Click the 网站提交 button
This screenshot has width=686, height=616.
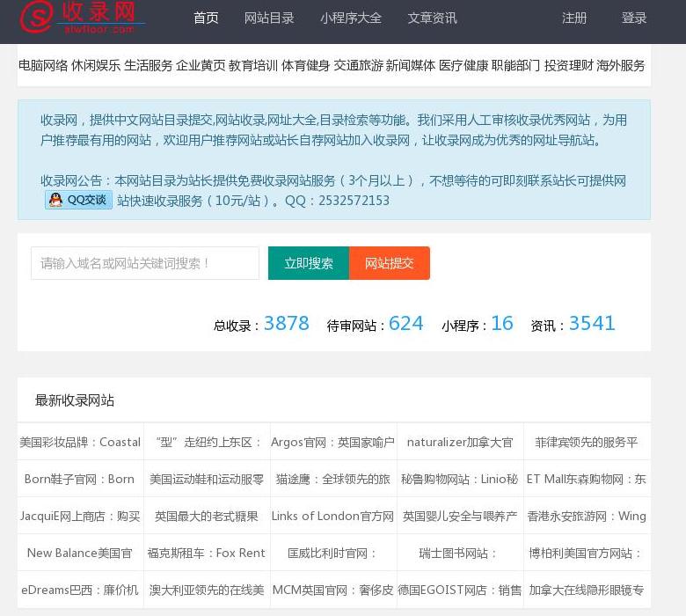(x=390, y=263)
